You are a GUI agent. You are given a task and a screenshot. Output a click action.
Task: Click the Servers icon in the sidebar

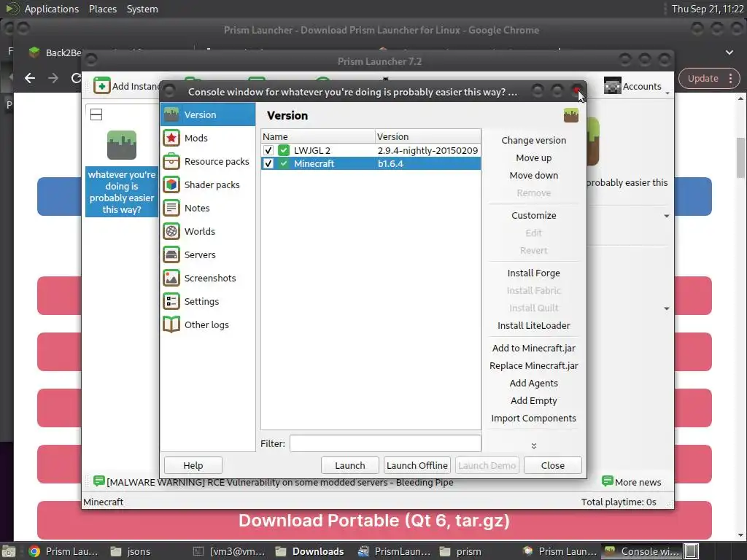171,254
